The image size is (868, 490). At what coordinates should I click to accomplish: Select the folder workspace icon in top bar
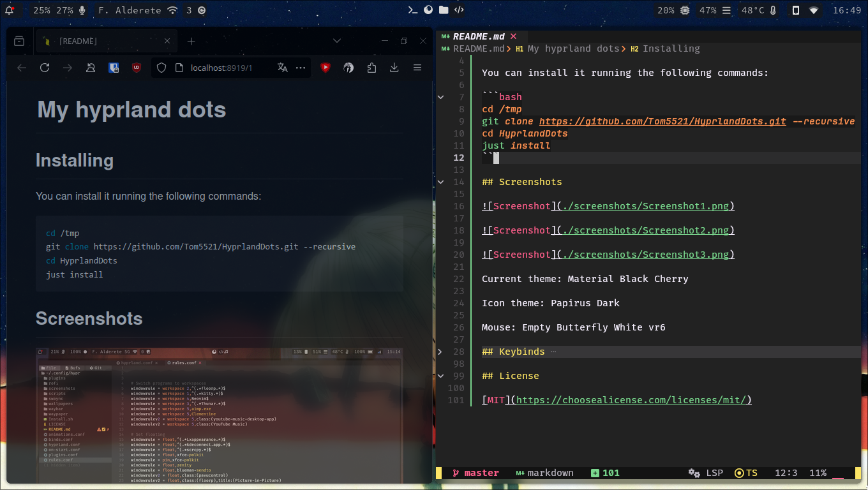click(444, 10)
